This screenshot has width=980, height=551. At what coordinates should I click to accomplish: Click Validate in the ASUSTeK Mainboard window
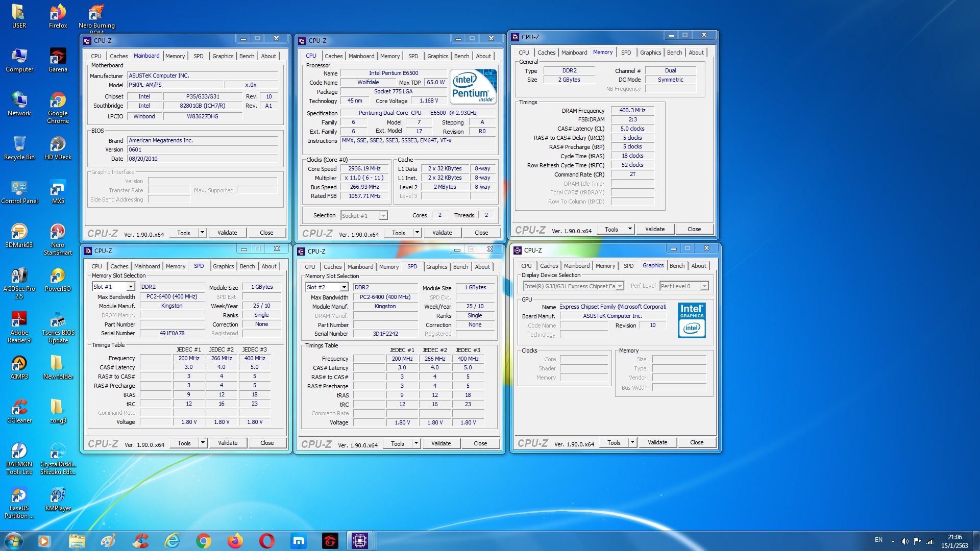click(227, 233)
